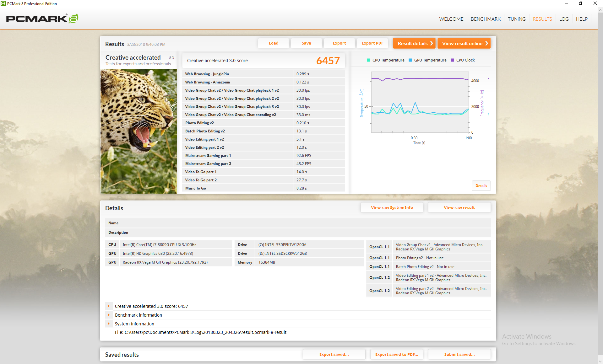Screen dimensions: 603x364
Task: Open View result online
Action: tap(464, 44)
